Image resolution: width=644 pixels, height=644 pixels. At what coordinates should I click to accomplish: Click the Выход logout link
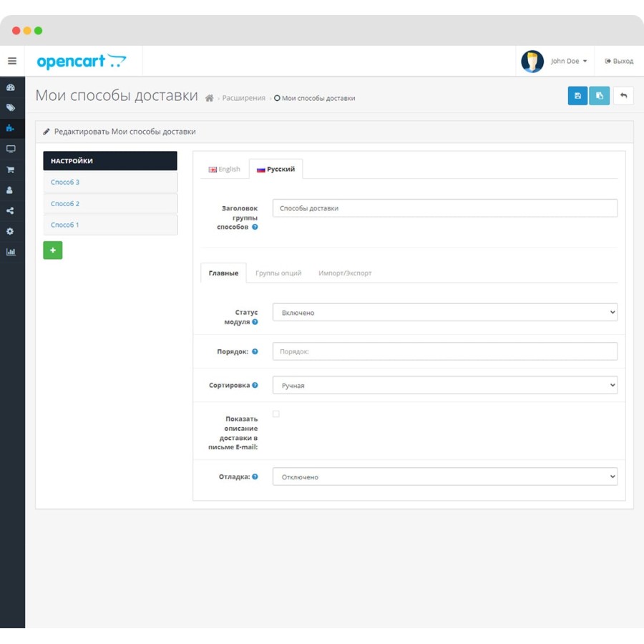point(619,62)
